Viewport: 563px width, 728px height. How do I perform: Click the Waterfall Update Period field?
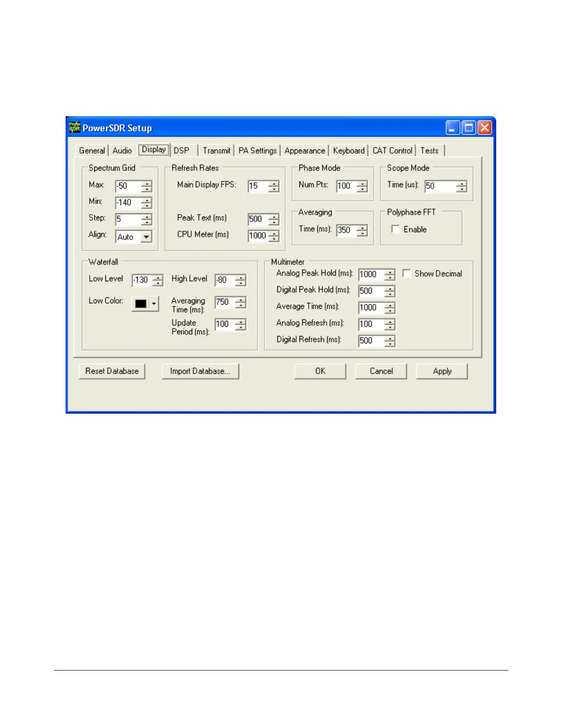(225, 324)
